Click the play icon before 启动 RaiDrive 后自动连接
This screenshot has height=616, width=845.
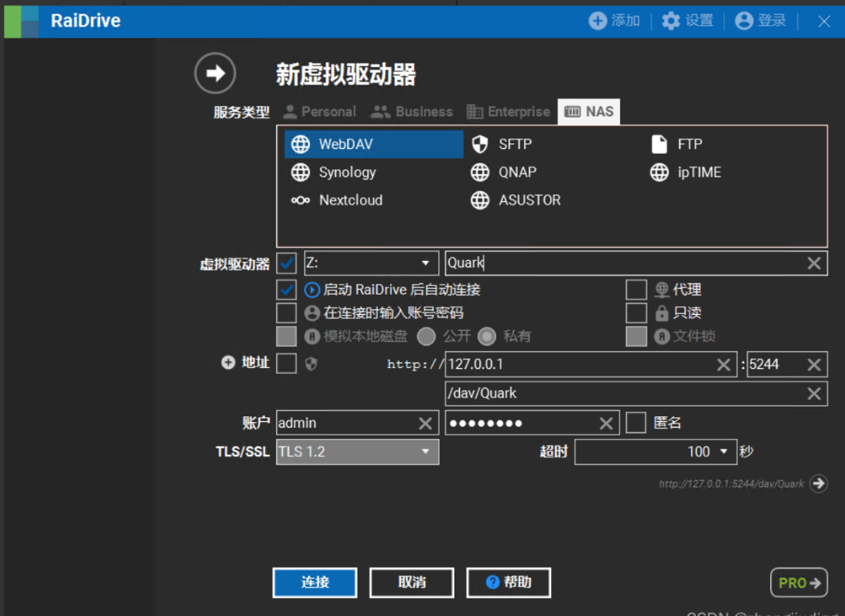click(x=312, y=290)
